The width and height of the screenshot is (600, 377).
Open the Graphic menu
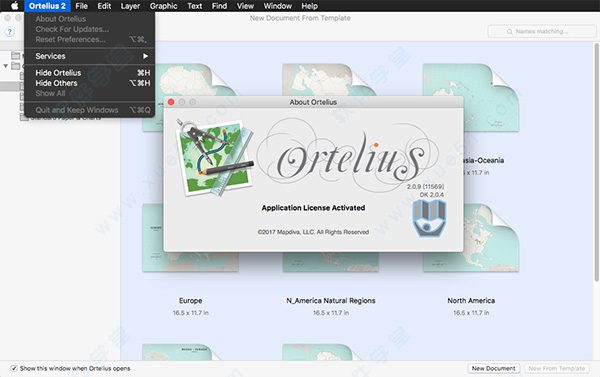[163, 6]
